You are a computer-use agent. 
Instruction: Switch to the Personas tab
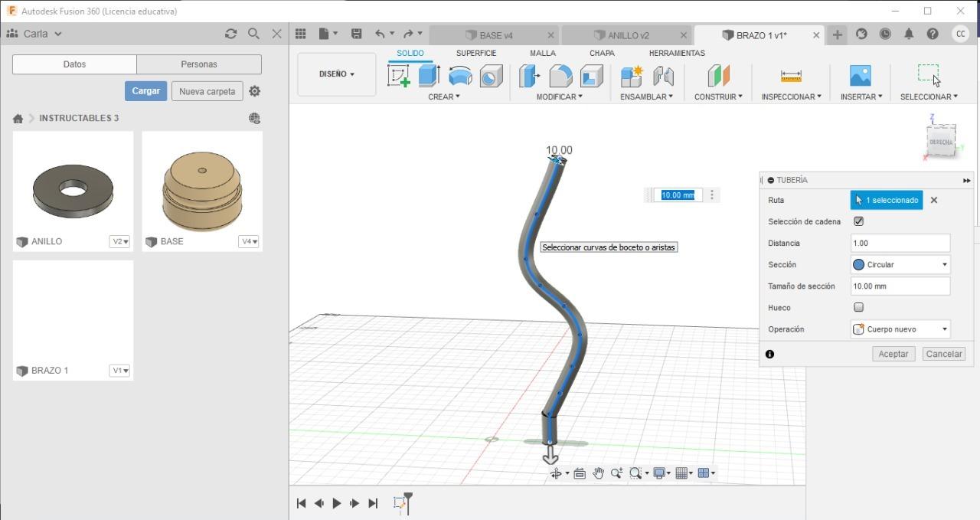pyautogui.click(x=199, y=64)
